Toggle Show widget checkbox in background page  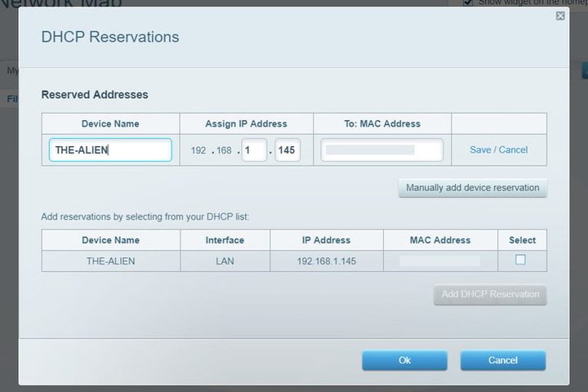[468, 2]
